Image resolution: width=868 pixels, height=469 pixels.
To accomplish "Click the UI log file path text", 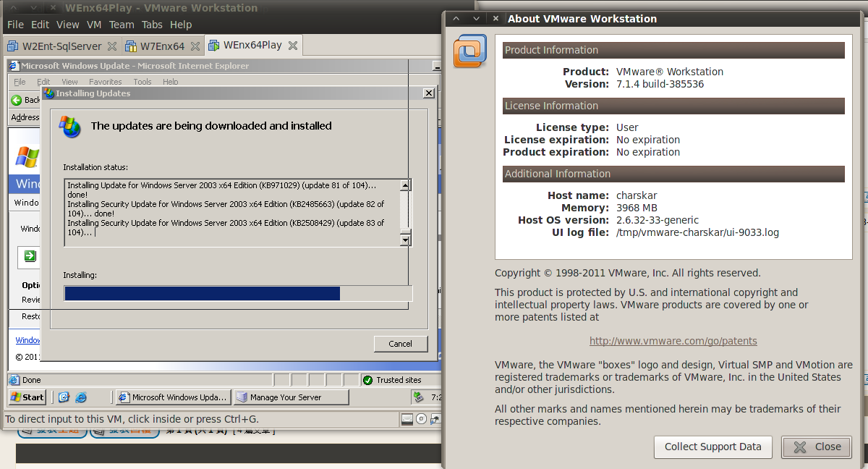I will [697, 232].
